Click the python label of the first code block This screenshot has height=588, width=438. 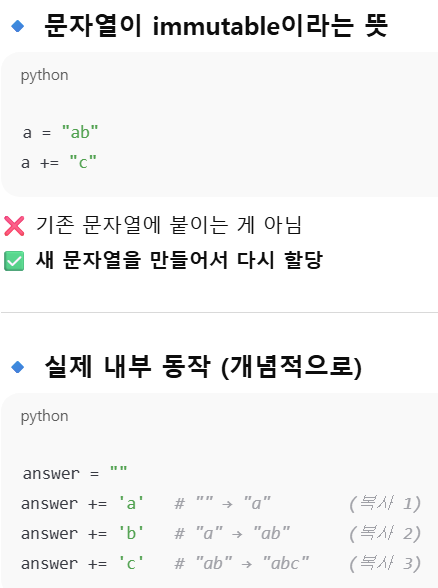44,75
